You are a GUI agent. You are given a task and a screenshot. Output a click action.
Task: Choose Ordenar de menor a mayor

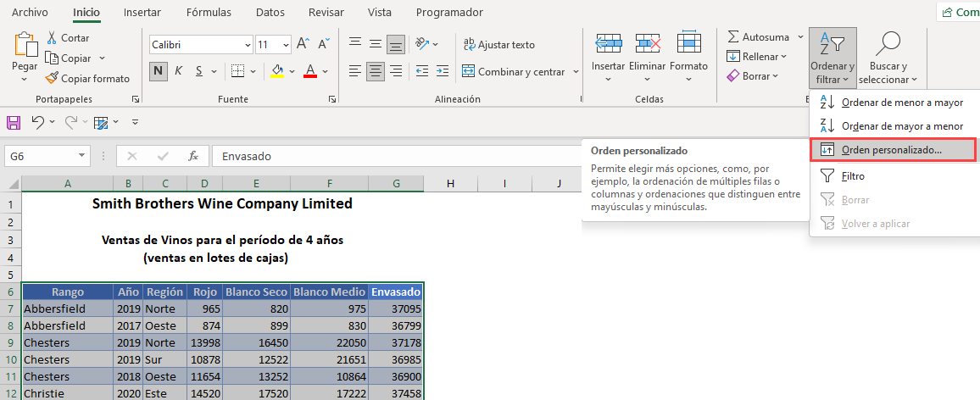coord(894,103)
